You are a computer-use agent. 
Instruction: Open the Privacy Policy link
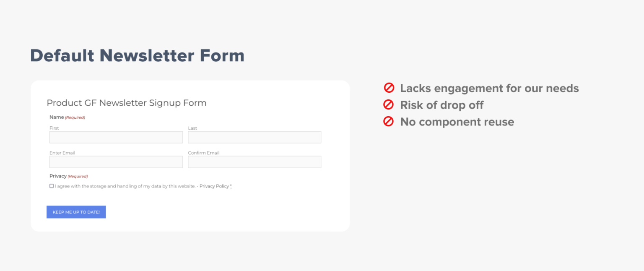coord(214,186)
